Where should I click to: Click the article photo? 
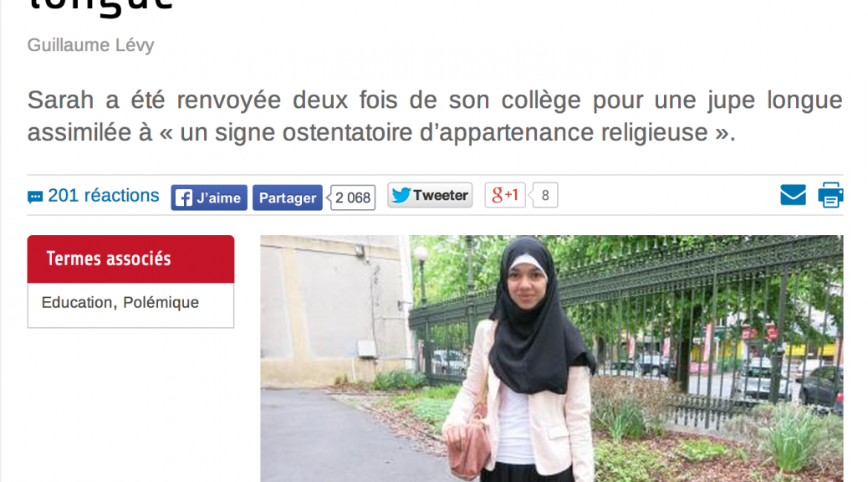551,358
